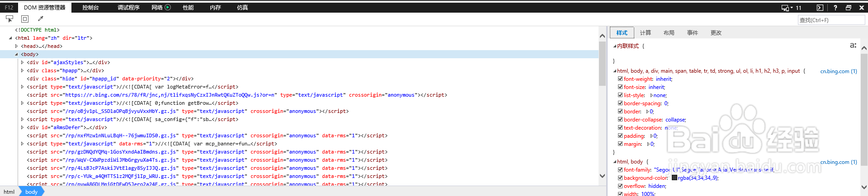Image resolution: width=868 pixels, height=196 pixels.
Task: Collapse the 内联样式 rule block
Action: point(615,46)
